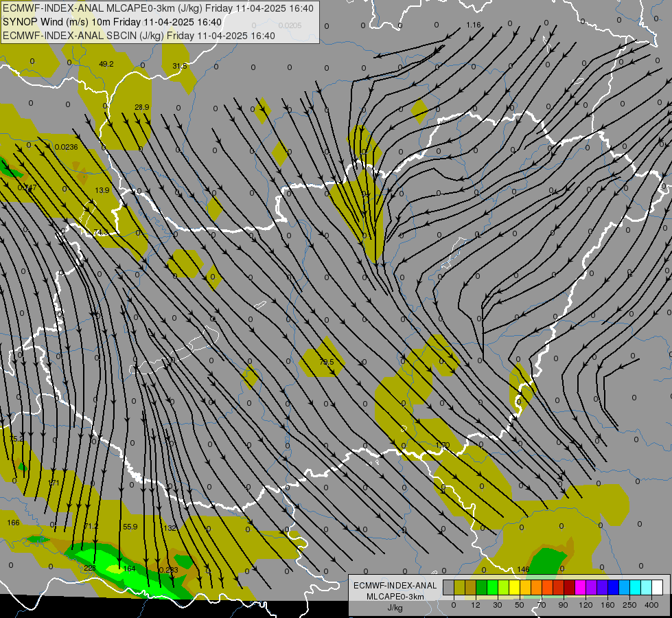Click the gray swatch in the MLCAPE legend

(x=449, y=587)
